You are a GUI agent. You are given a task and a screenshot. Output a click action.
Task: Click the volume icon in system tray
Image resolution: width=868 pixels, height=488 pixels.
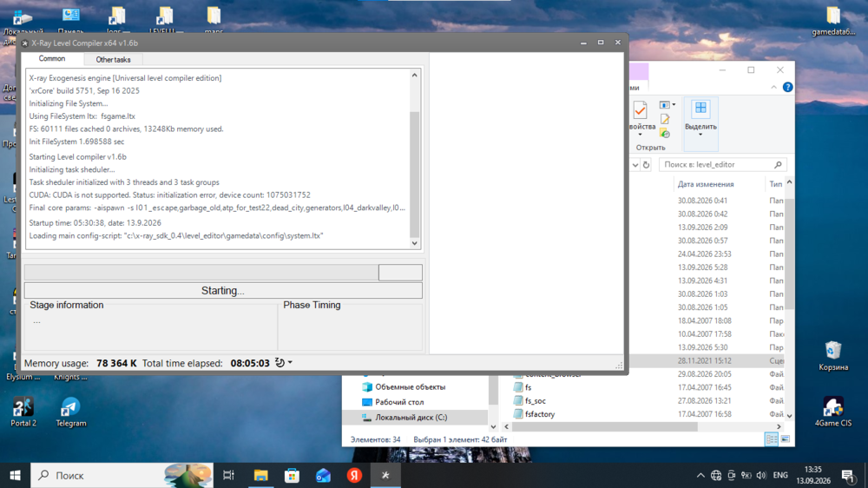point(761,475)
